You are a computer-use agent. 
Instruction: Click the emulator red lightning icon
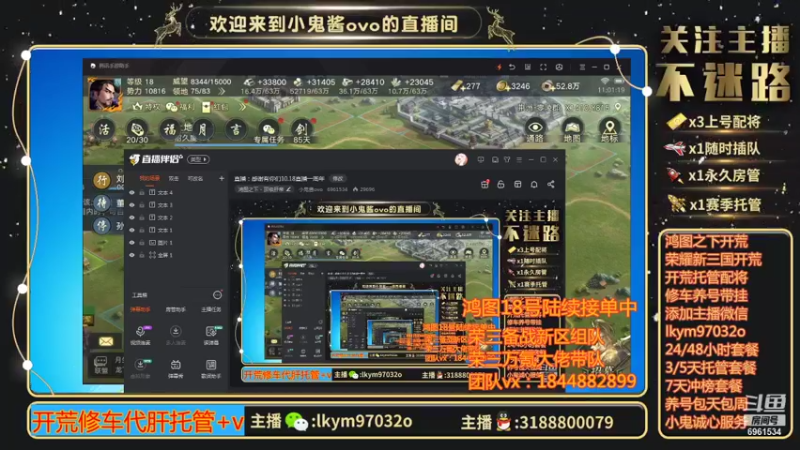pos(499,67)
